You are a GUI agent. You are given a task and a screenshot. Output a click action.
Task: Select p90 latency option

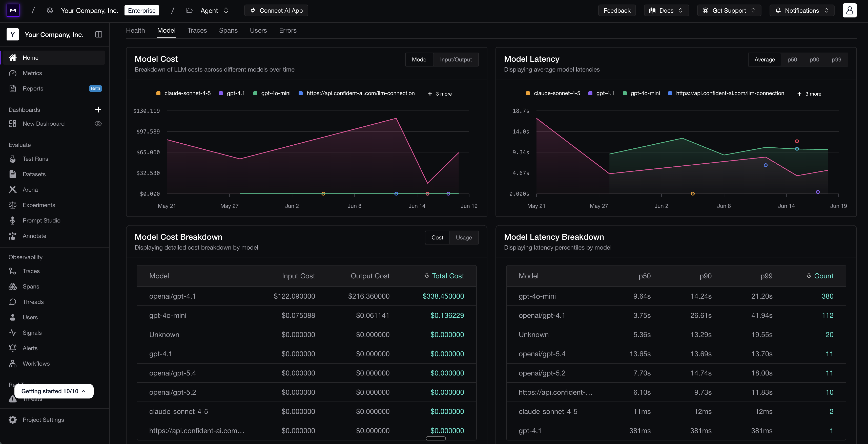coord(814,60)
